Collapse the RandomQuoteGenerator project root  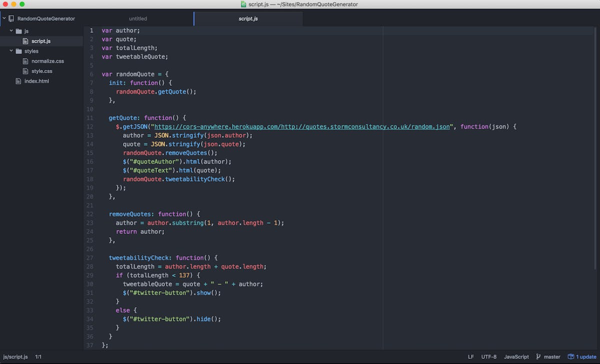[x=4, y=18]
